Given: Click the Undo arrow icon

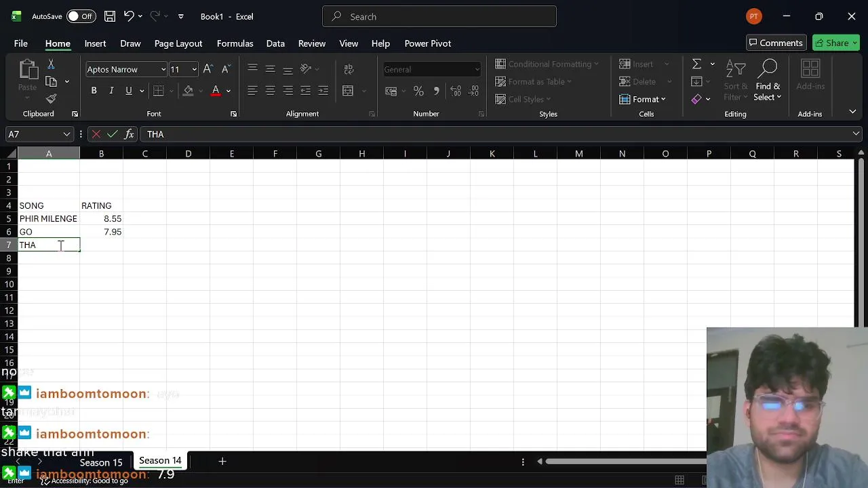Looking at the screenshot, I should click(x=128, y=16).
